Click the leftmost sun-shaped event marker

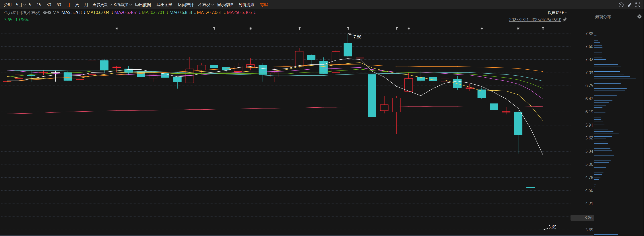tap(117, 29)
